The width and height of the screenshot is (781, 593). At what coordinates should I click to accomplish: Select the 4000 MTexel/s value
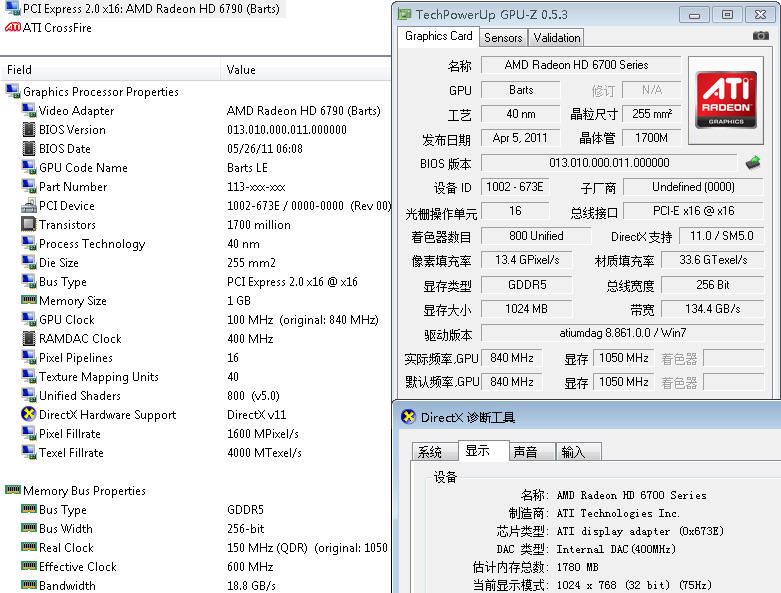[x=264, y=453]
